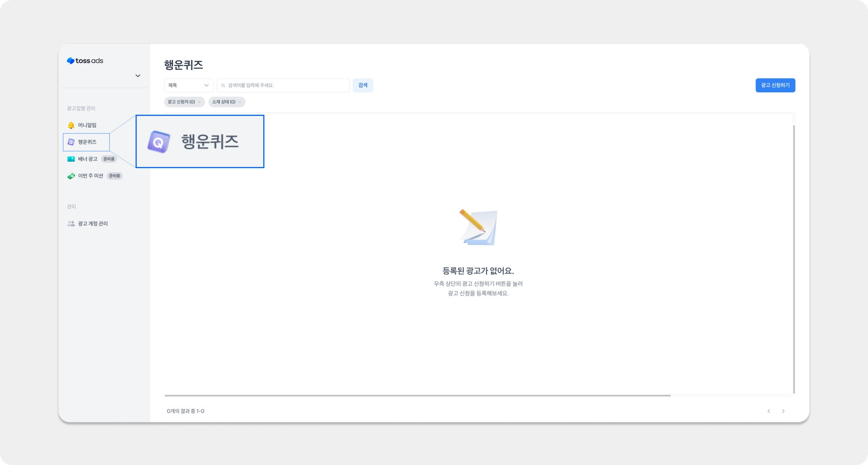
Task: Click the 이번 주 미션 money icon
Action: pos(71,176)
